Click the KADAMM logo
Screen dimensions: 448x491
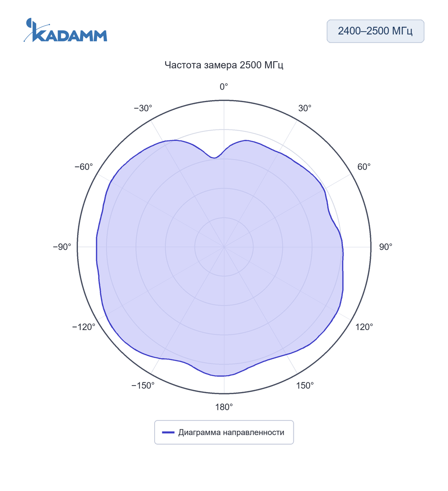click(65, 30)
